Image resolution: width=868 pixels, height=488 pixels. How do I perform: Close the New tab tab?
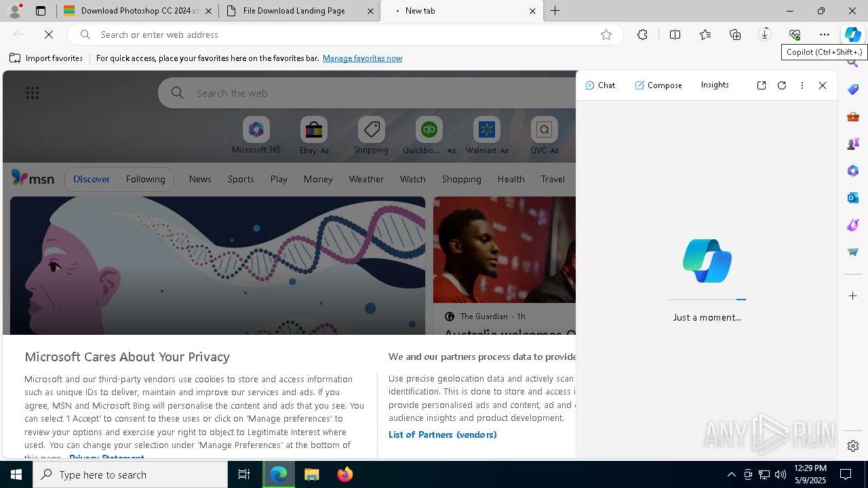point(532,11)
